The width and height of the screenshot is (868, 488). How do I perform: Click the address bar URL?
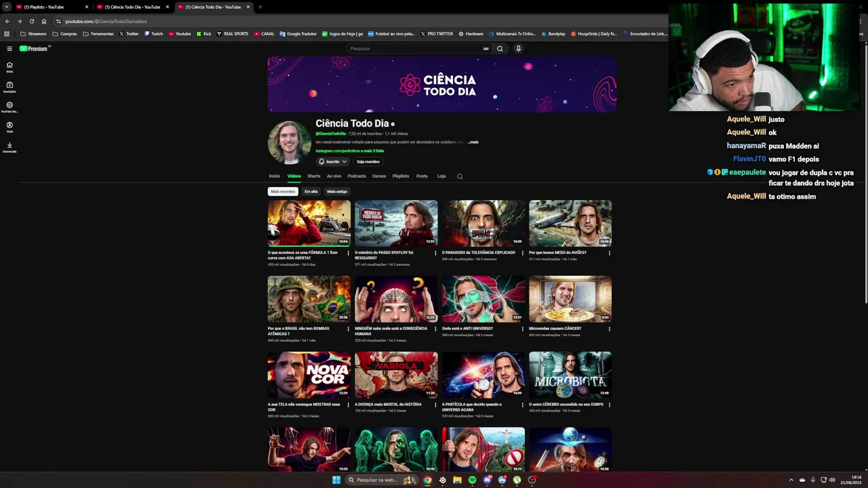pos(106,21)
